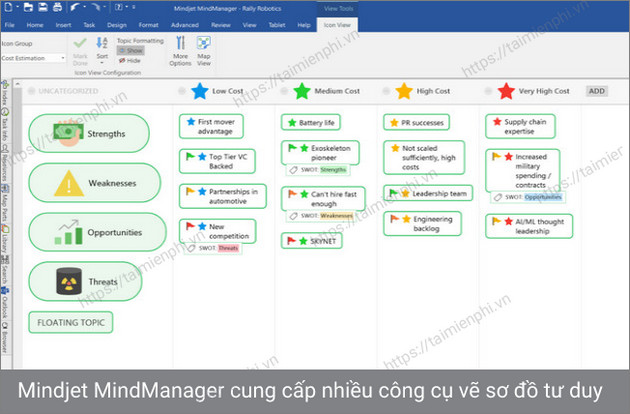The height and width of the screenshot is (414, 630).
Task: Toggle the circle beside Medium Cost header
Action: click(284, 91)
